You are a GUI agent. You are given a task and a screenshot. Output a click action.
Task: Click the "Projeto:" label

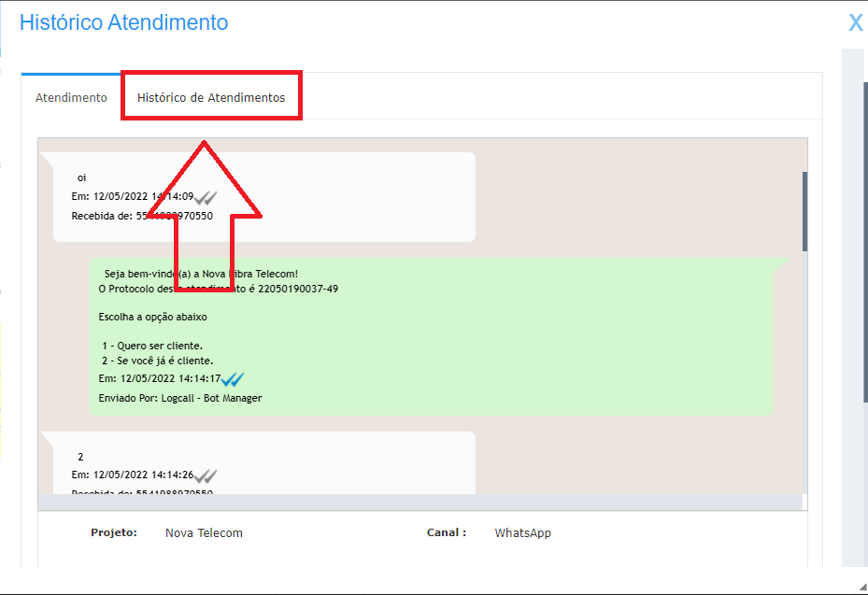click(x=114, y=532)
